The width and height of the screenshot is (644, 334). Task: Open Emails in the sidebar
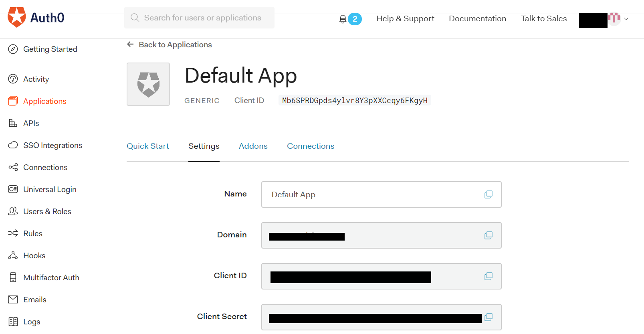click(35, 300)
